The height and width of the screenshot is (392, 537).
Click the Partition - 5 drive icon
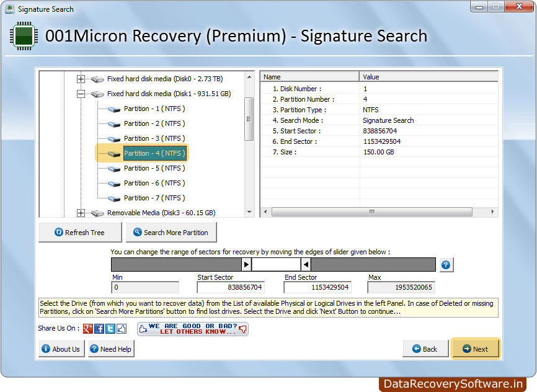coord(114,169)
